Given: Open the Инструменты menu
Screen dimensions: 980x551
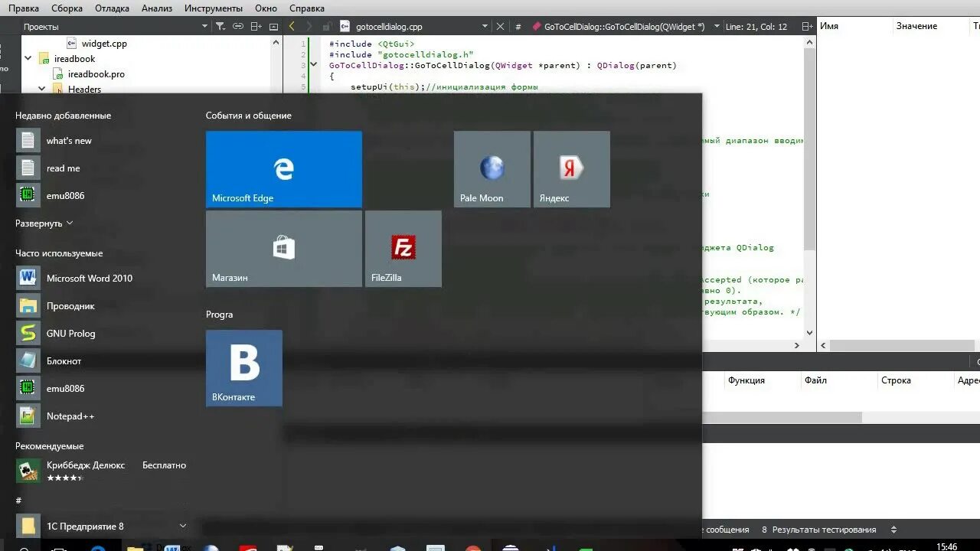Looking at the screenshot, I should tap(214, 8).
